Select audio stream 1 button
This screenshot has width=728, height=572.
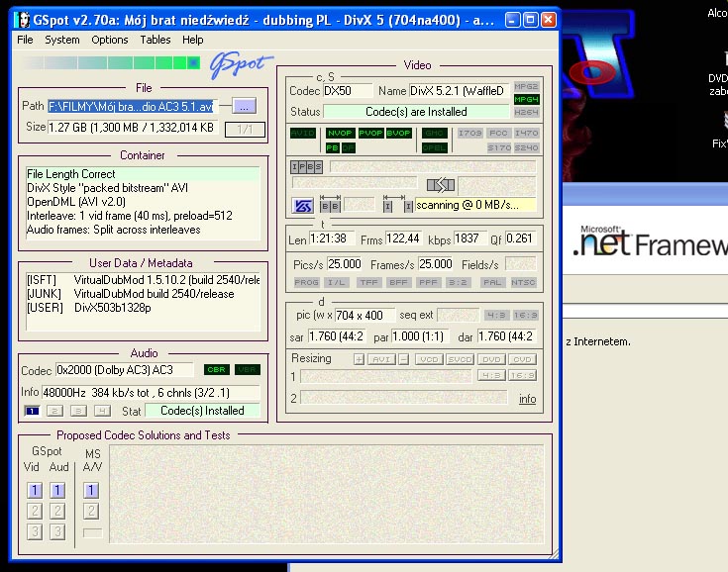[x=32, y=411]
